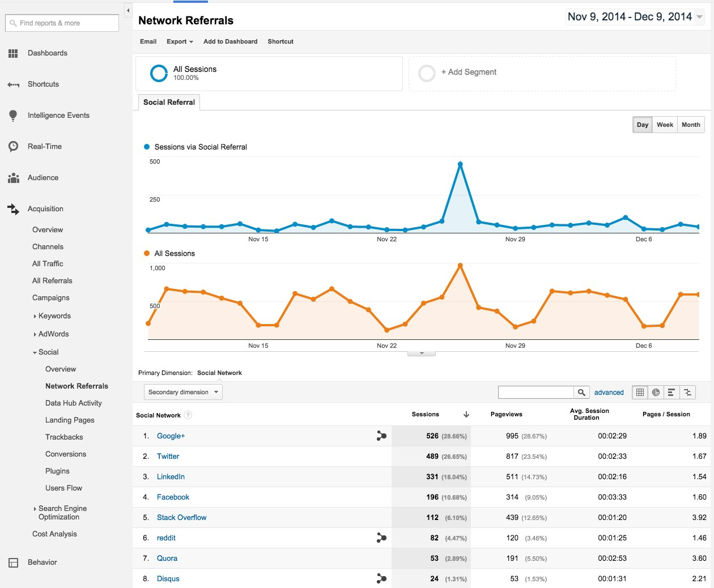
Task: Click Google+ data hub partner icon
Action: point(381,436)
